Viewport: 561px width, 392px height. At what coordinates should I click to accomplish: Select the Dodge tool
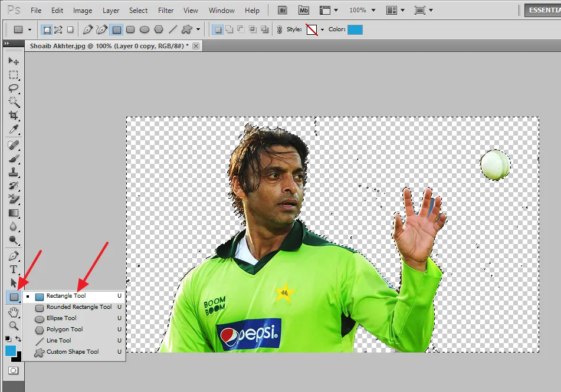point(14,240)
